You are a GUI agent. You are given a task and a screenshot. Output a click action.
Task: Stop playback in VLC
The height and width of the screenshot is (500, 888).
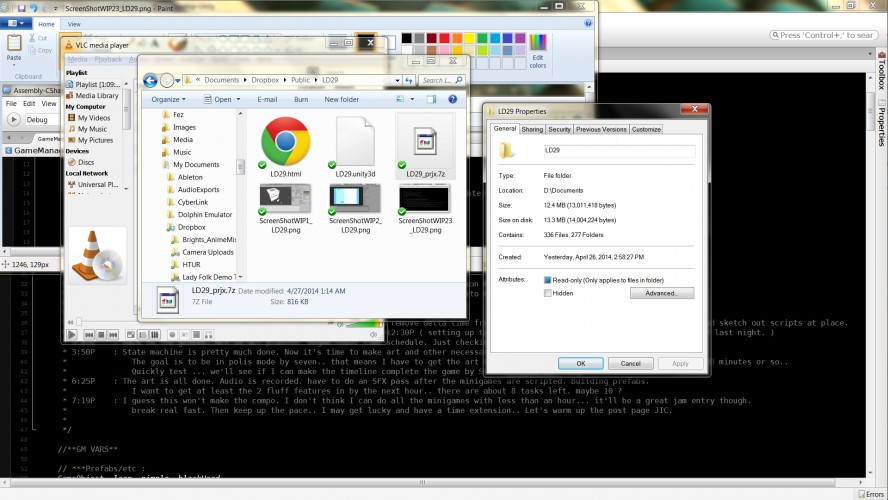[101, 335]
